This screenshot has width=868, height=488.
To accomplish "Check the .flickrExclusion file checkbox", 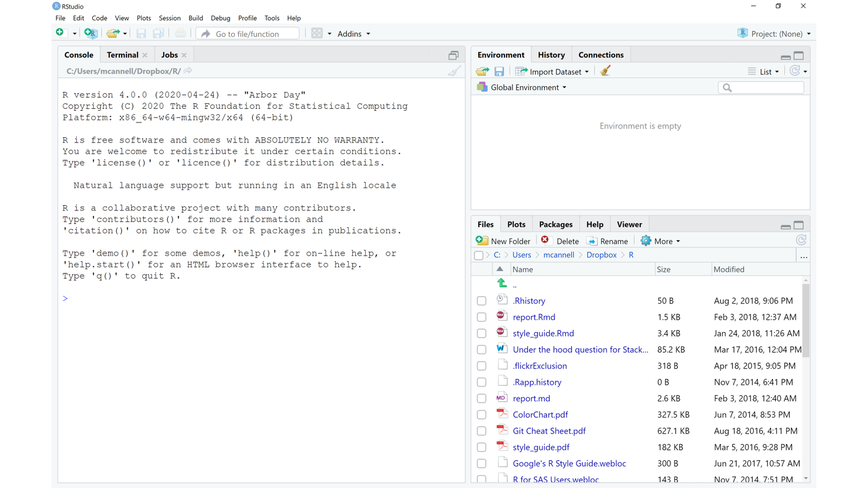I will (481, 366).
